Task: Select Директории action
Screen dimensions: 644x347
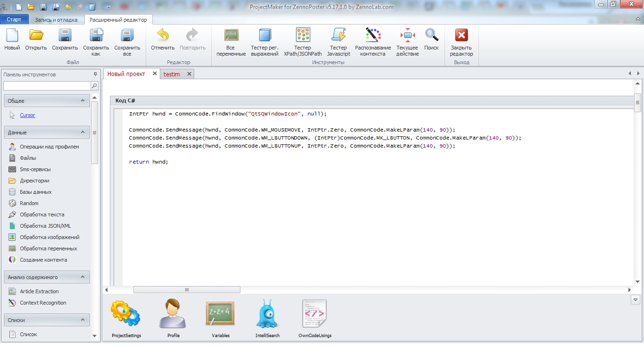Action: pos(34,181)
